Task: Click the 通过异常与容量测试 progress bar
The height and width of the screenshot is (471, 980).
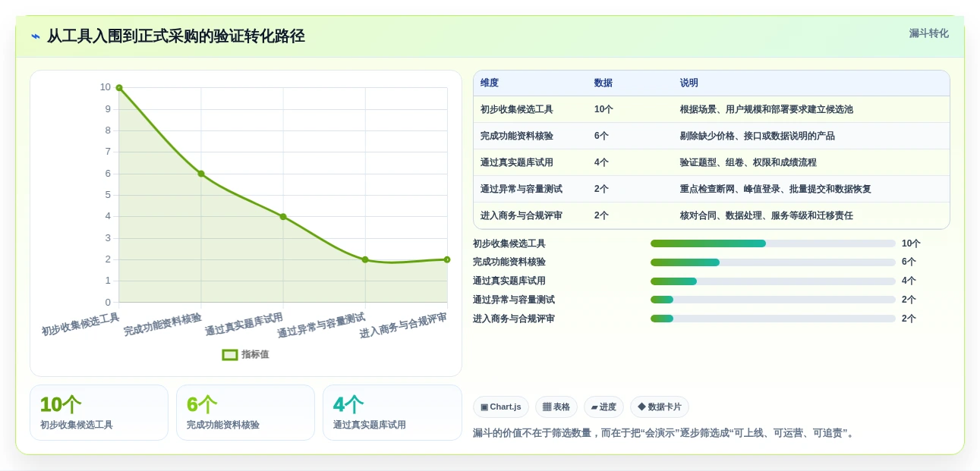Action: pyautogui.click(x=773, y=300)
